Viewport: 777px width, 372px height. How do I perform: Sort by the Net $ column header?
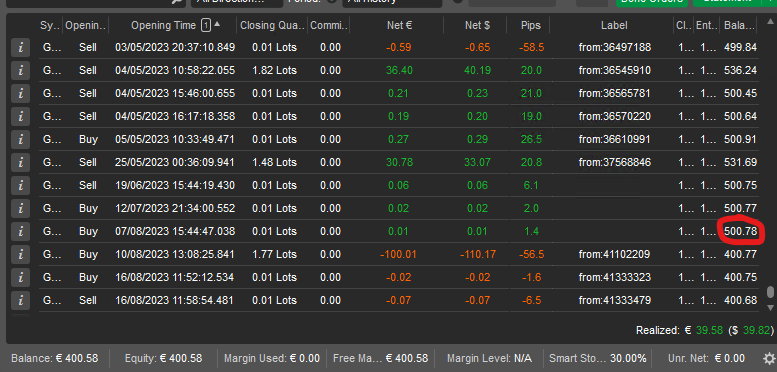point(478,25)
